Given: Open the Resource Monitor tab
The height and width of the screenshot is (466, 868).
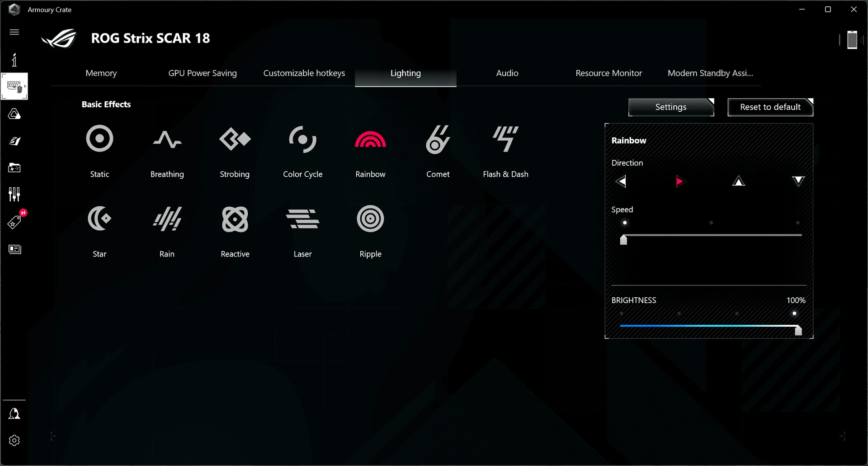Looking at the screenshot, I should click(609, 73).
